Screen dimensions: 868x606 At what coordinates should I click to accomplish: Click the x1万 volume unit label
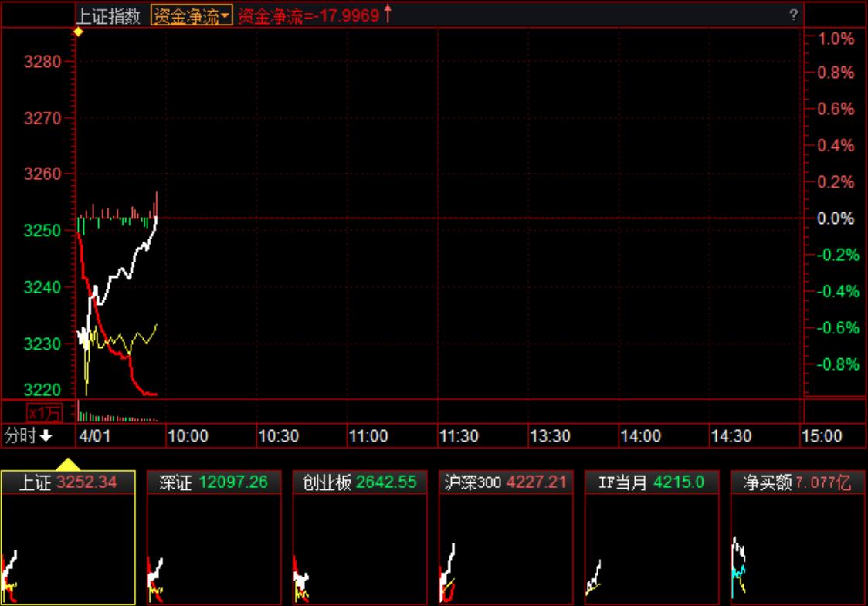pos(43,412)
